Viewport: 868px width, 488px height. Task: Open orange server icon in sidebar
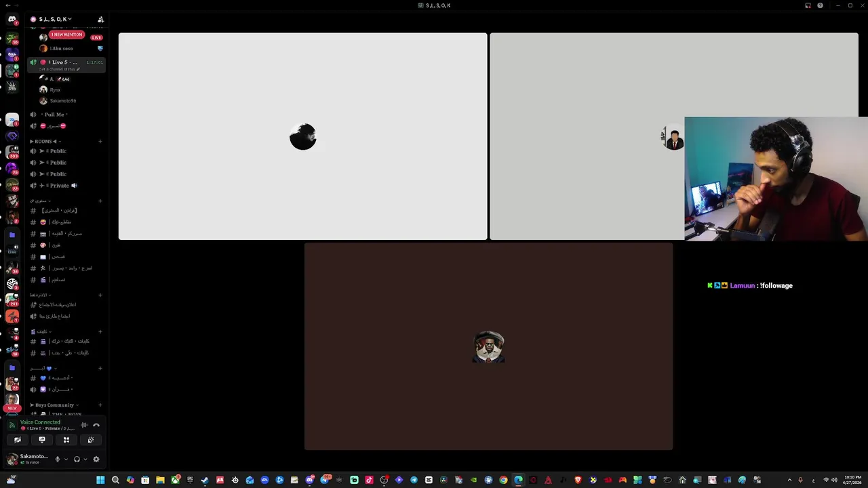click(12, 316)
